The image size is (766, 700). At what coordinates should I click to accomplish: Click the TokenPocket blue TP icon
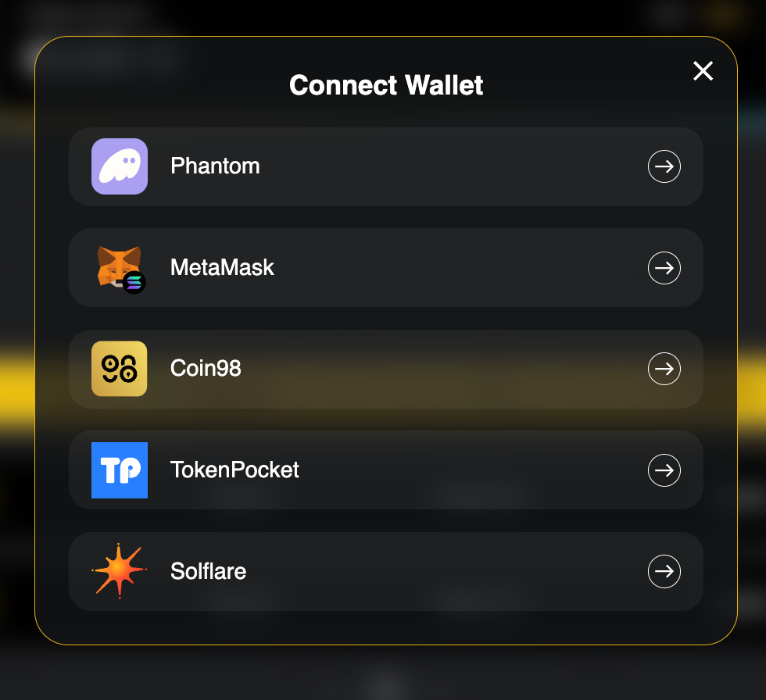[120, 470]
